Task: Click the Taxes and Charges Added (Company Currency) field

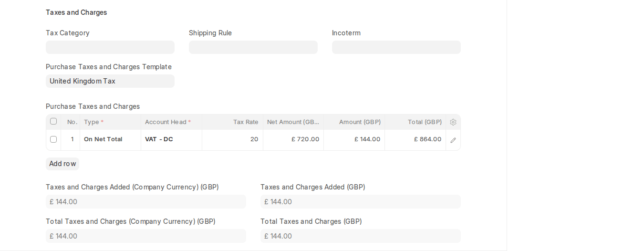Action: (146, 201)
